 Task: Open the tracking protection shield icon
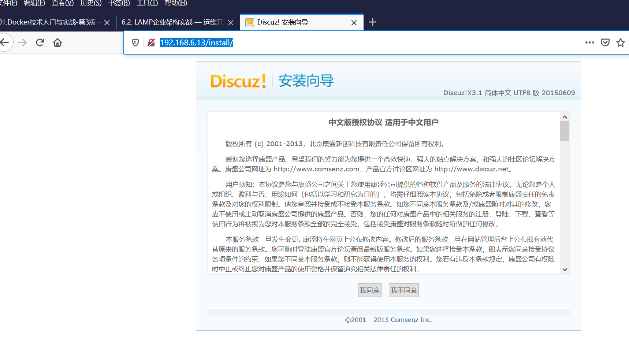click(135, 42)
